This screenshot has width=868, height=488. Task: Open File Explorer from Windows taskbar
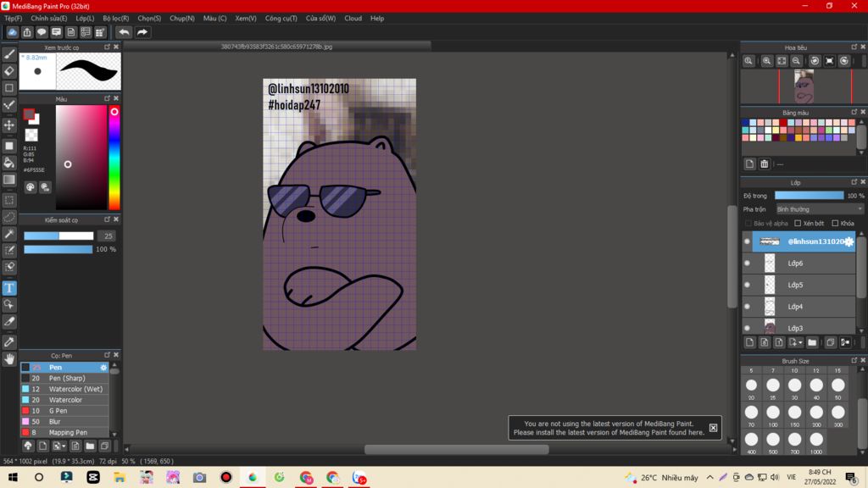pos(120,477)
